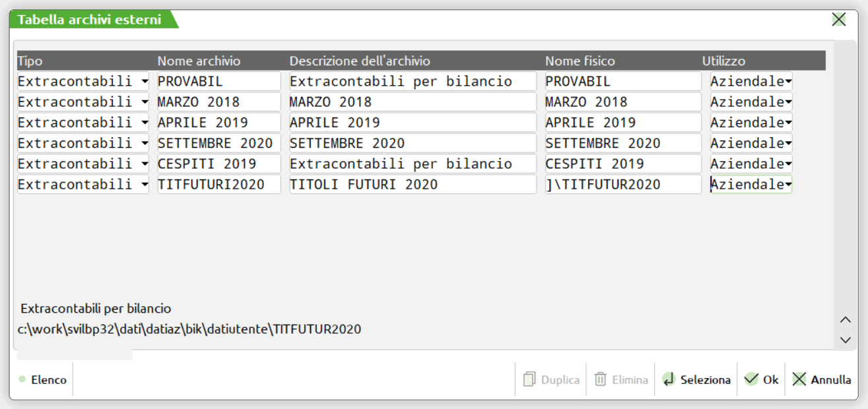
Task: Toggle the Elenco list button
Action: [44, 380]
